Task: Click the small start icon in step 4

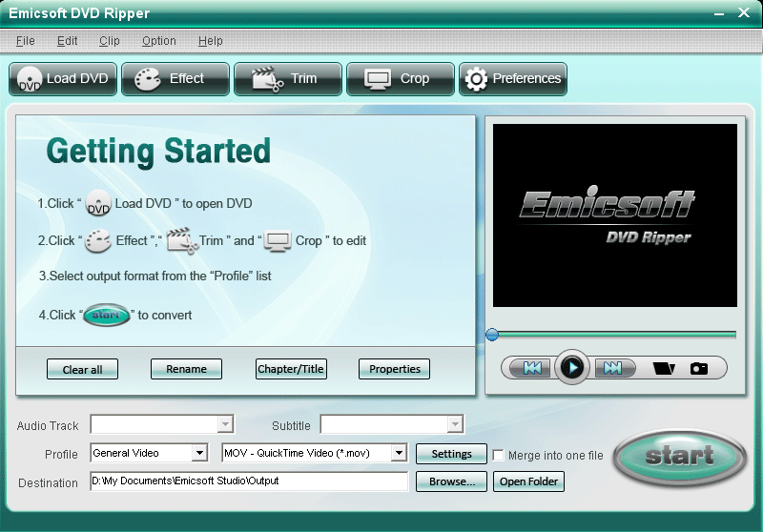Action: 106,316
